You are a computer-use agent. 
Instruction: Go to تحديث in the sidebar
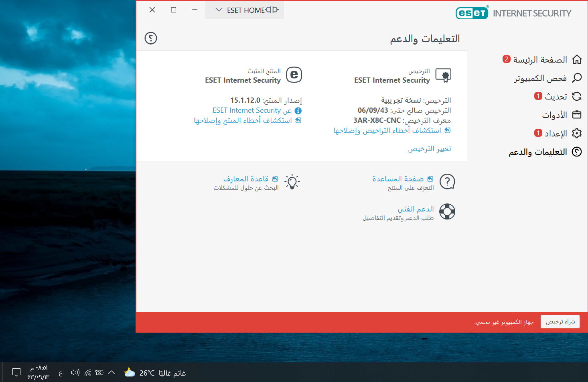(x=556, y=97)
